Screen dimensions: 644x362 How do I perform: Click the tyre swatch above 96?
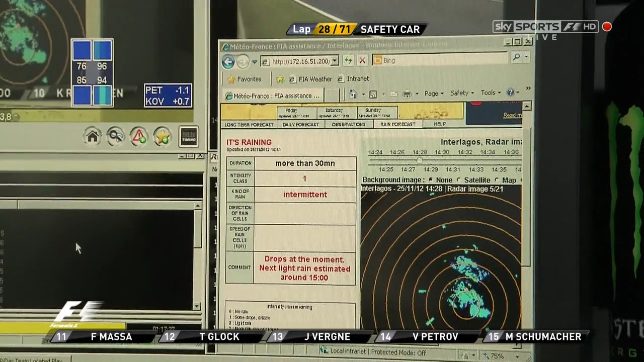coord(103,50)
